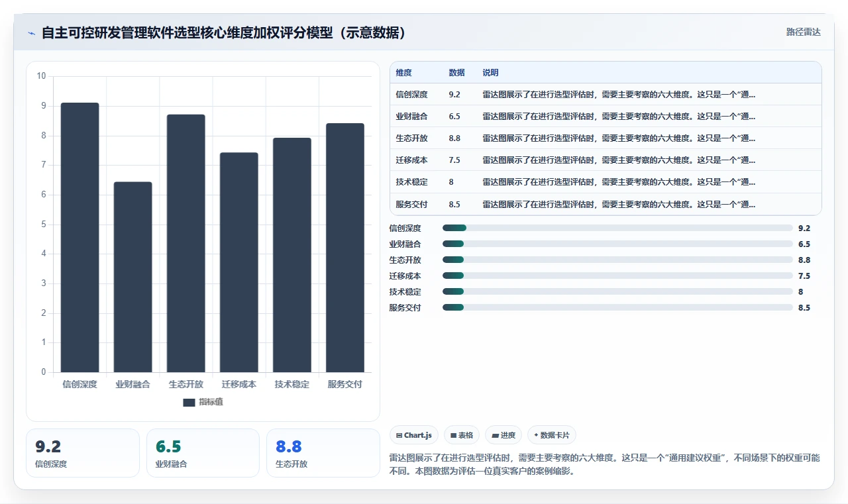Screen dimensions: 848x504
Task: Select the 迁移成本 chart bar
Action: pyautogui.click(x=239, y=262)
